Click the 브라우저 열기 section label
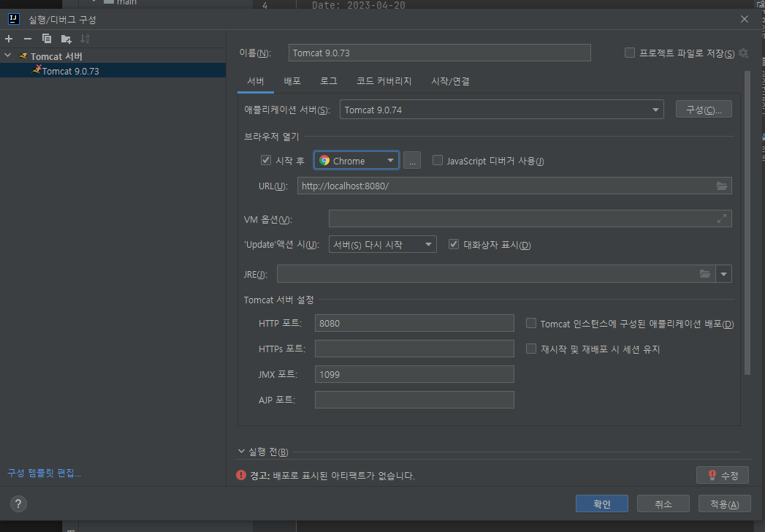Viewport: 765px width, 532px height. tap(271, 137)
